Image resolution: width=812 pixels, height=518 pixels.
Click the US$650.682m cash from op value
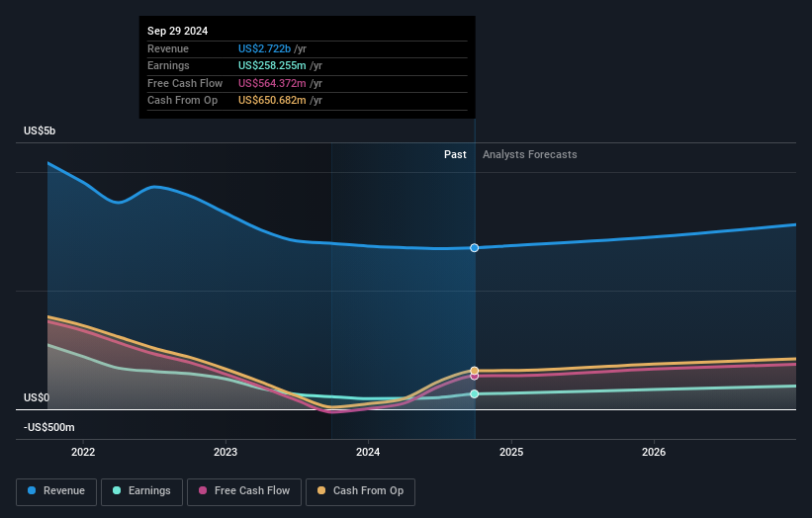272,101
